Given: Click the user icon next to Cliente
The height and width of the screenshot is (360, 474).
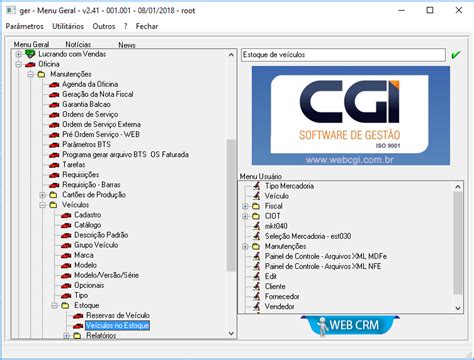Looking at the screenshot, I should point(256,286).
